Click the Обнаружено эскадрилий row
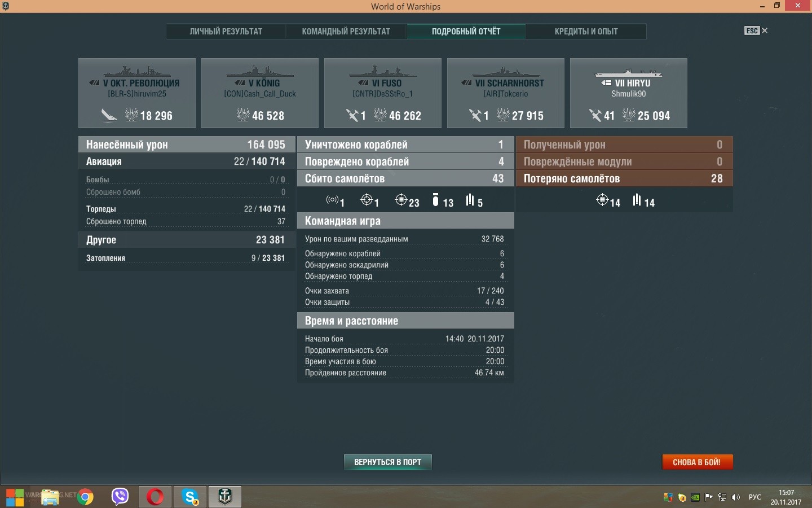 point(405,265)
